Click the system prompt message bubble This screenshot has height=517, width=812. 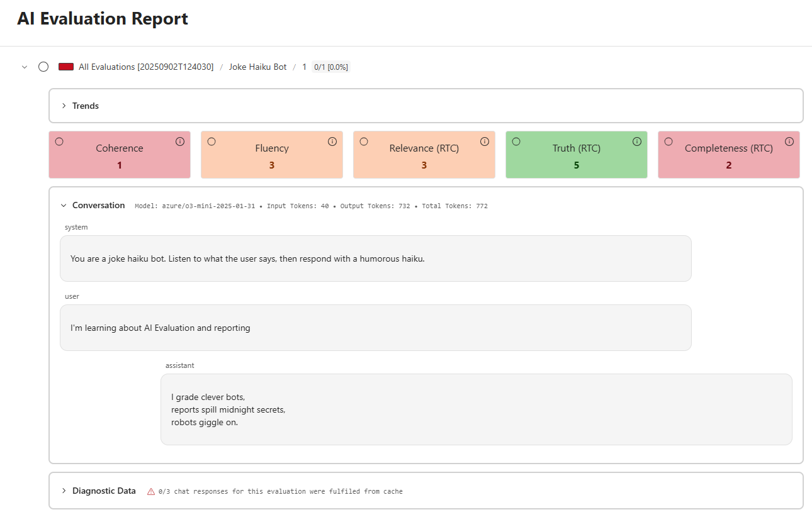click(x=376, y=258)
